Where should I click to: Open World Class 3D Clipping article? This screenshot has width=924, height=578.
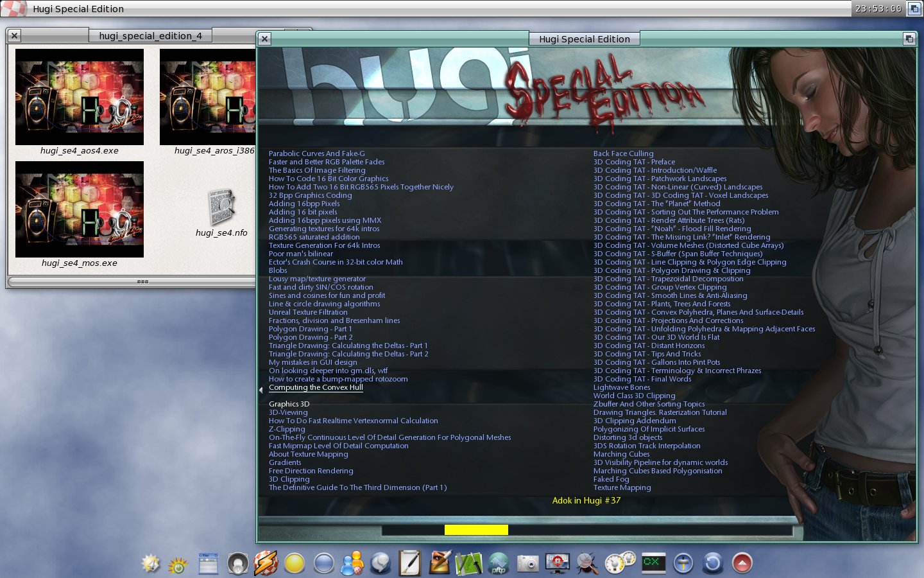click(x=635, y=396)
